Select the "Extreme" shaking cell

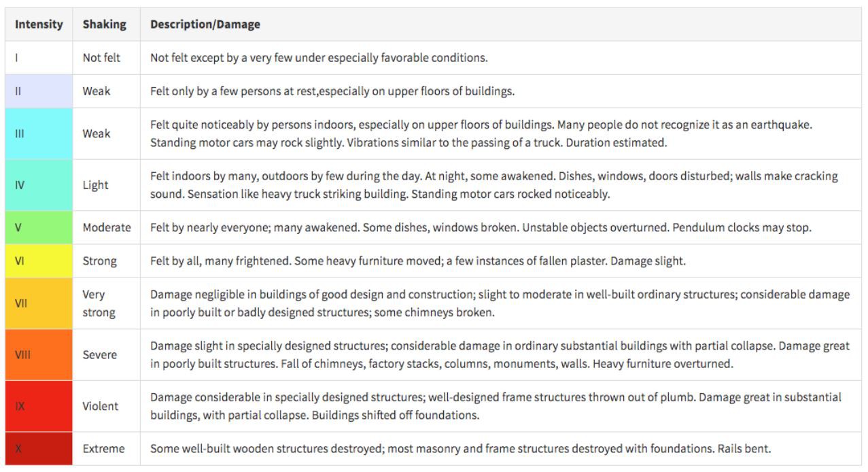(103, 449)
